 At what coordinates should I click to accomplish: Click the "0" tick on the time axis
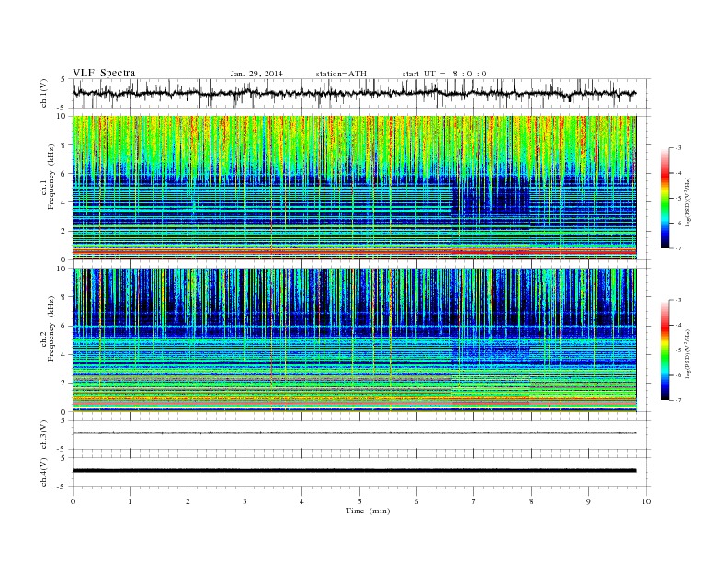(73, 501)
